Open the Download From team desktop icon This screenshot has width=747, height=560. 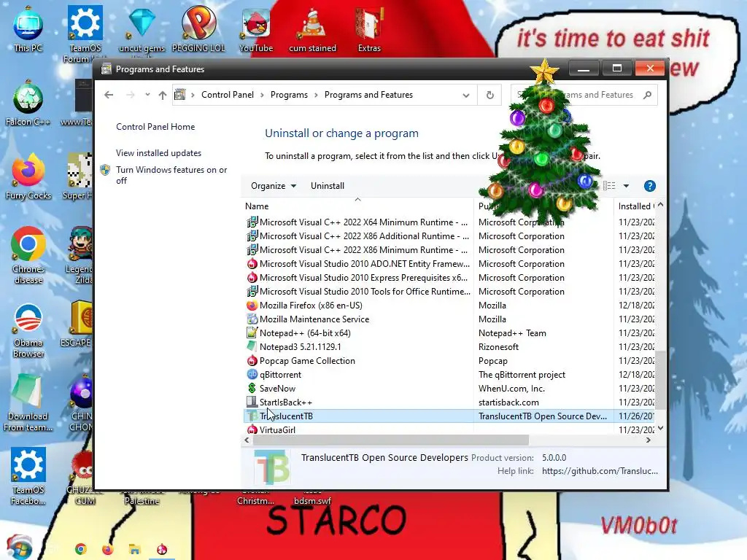pos(28,402)
